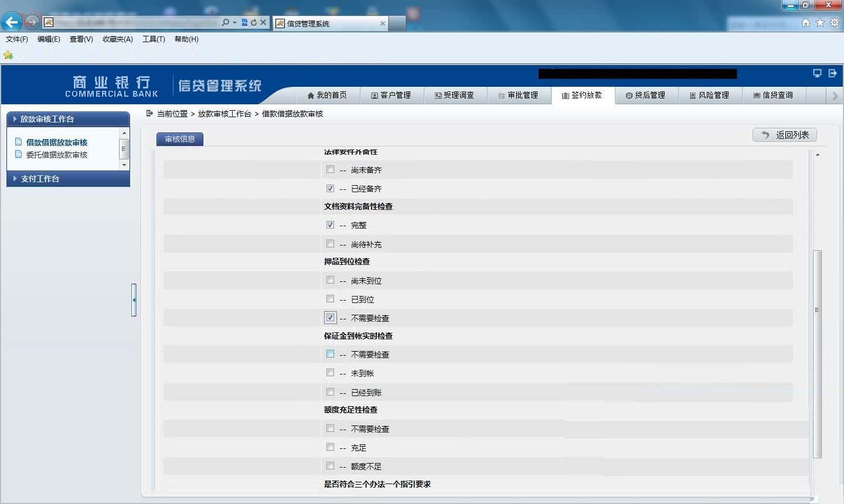
Task: Open the browser tools gear icon
Action: (835, 22)
